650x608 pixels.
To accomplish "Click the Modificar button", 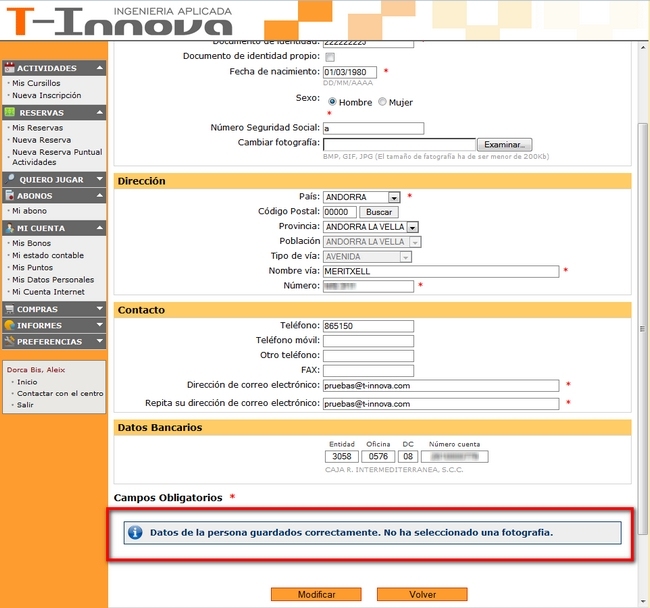I will point(316,594).
